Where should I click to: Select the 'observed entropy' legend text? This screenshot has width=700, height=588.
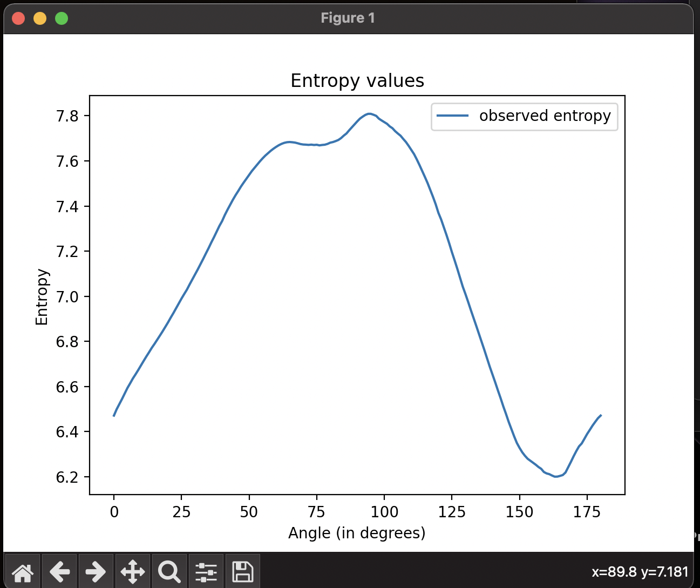click(545, 116)
